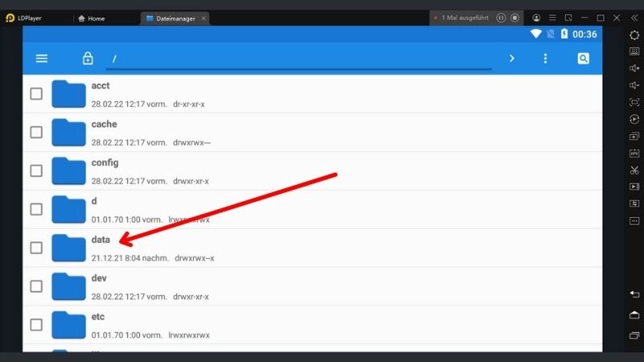Tick the checkbox for etc folder
Viewport: 644px width, 362px height.
[36, 325]
